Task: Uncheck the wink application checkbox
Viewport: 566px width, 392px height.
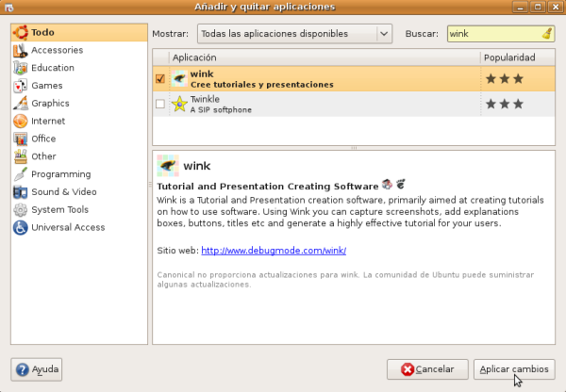Action: [x=159, y=79]
